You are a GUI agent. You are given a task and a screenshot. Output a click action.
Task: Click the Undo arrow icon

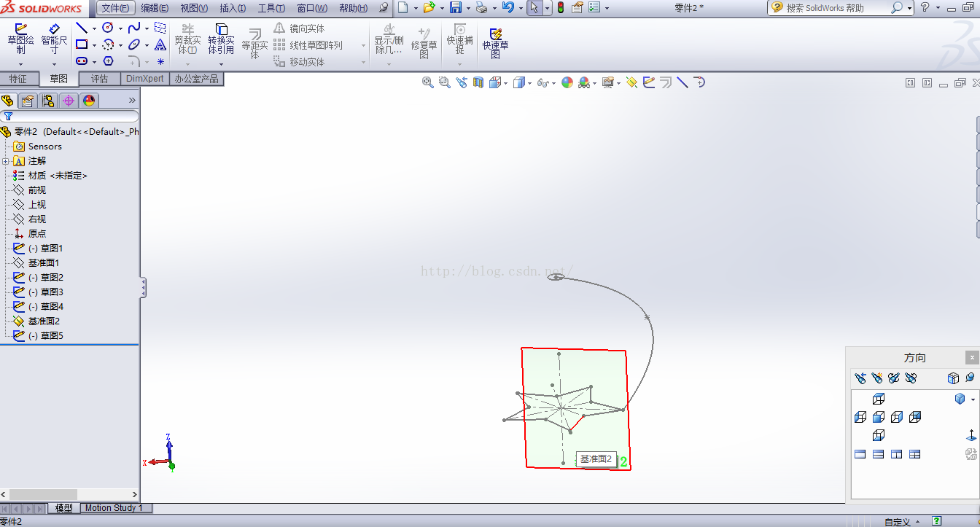pos(508,8)
